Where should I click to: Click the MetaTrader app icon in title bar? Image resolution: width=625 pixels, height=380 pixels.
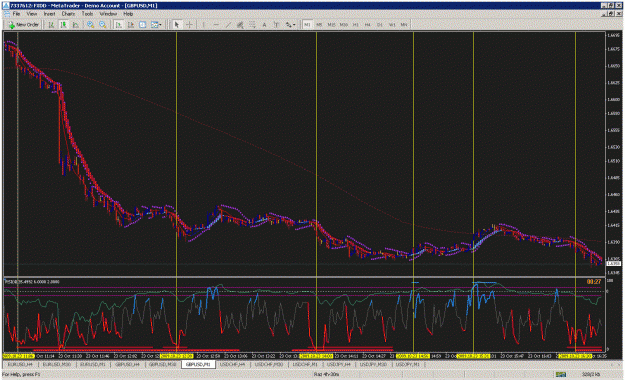pyautogui.click(x=6, y=6)
